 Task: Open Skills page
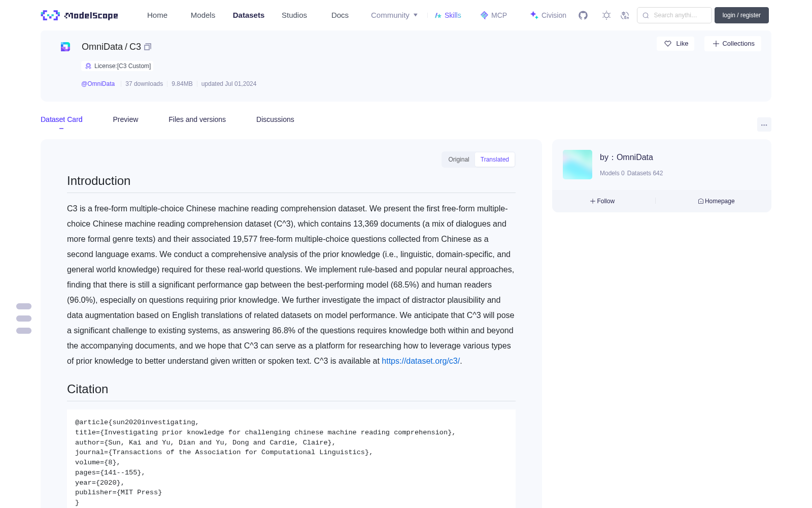coord(448,15)
